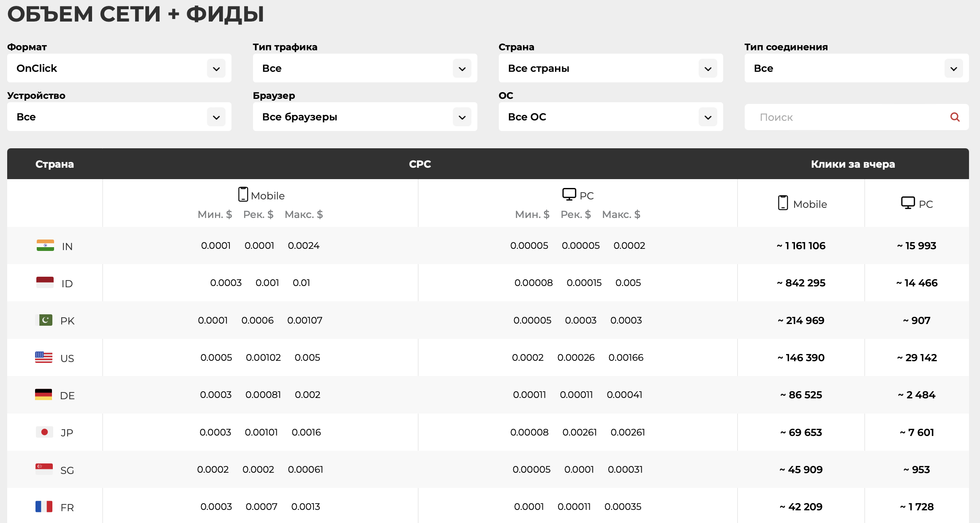Click the Mobile Мин. $ subheader

(x=215, y=214)
